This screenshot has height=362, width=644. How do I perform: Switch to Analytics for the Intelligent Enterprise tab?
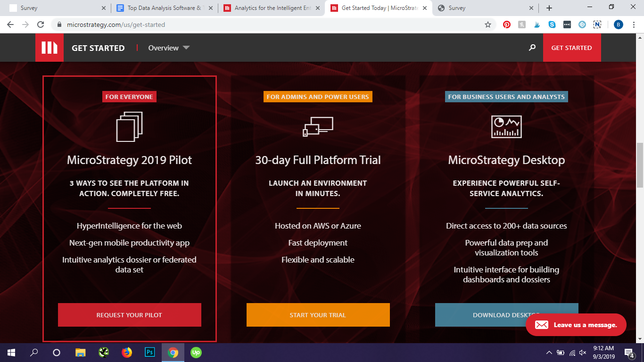click(x=272, y=8)
